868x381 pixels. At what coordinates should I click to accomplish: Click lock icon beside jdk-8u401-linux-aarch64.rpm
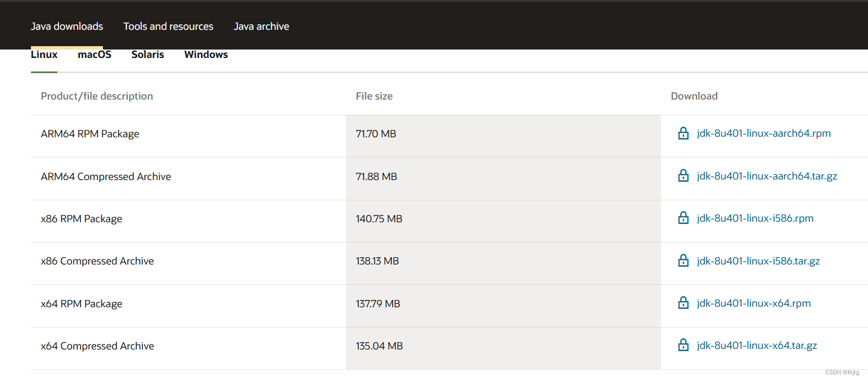click(x=683, y=133)
